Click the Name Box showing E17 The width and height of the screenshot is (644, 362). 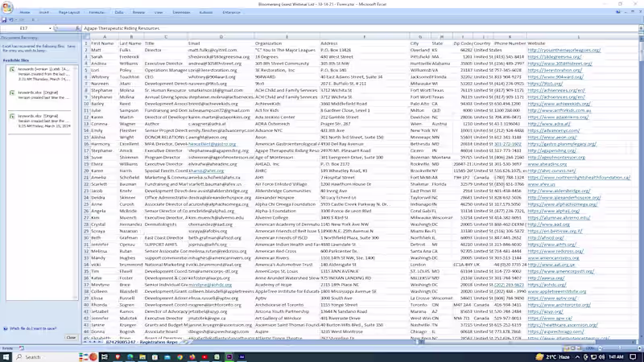click(24, 28)
